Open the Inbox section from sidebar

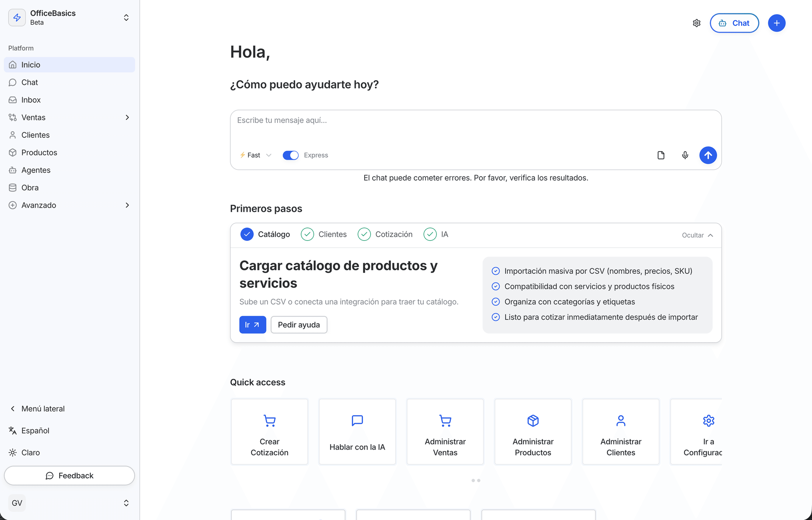coord(31,100)
